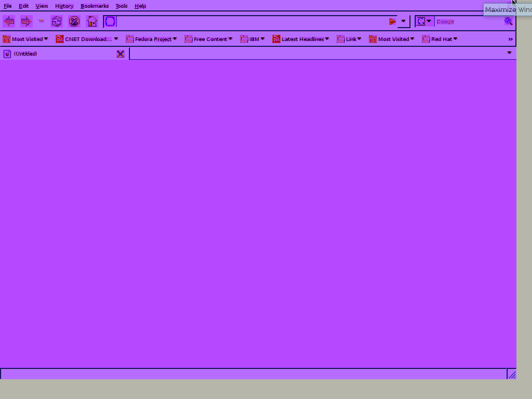
Task: Select the (Untitled) tab
Action: 57,54
